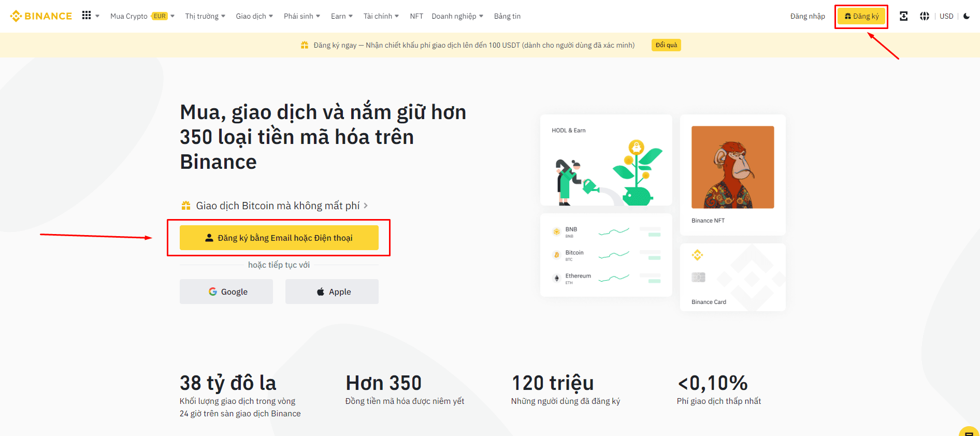
Task: Click the Ethereum price sparkline chart
Action: tap(614, 278)
